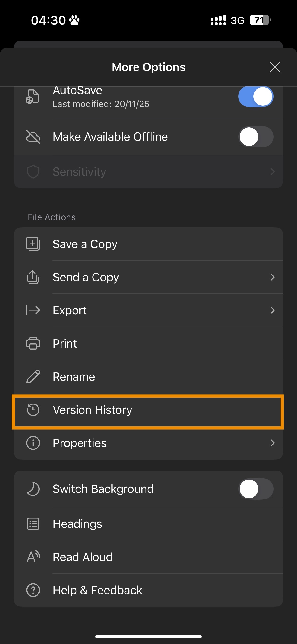This screenshot has width=297, height=644.
Task: Tap the printer icon
Action: click(33, 343)
